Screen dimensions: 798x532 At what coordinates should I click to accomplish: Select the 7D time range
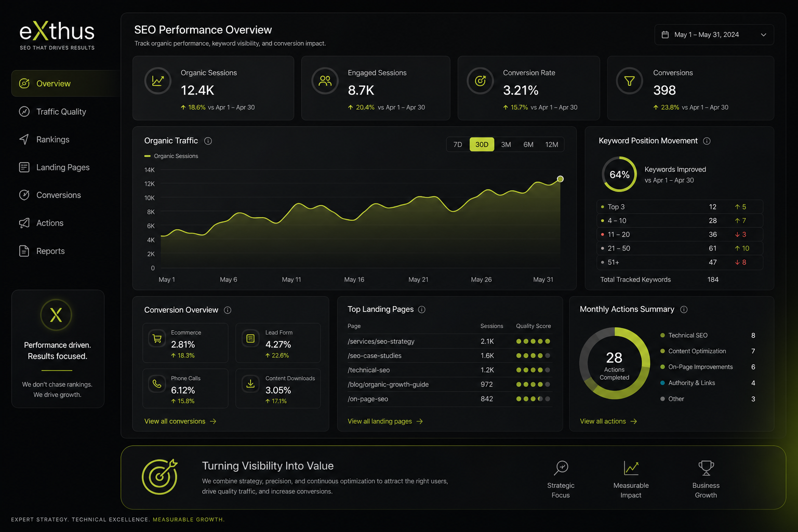point(458,144)
